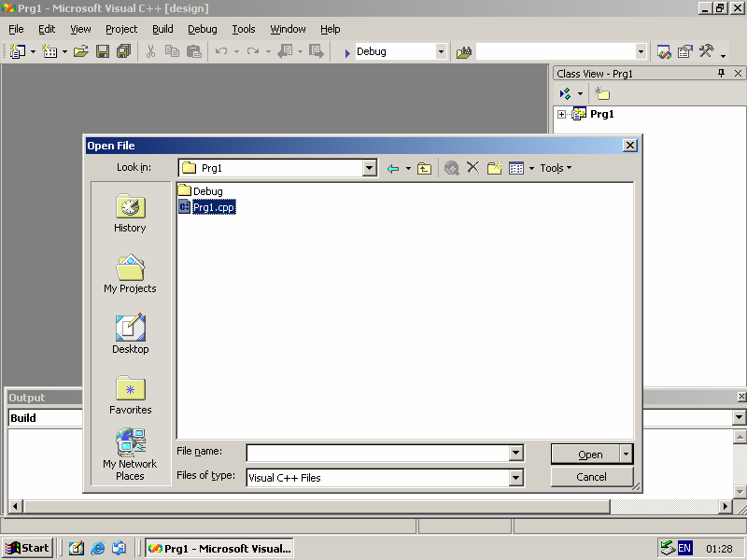Click Prg1 Microsoft Visual taskbar button
Screen dimensions: 747x560
[219, 548]
